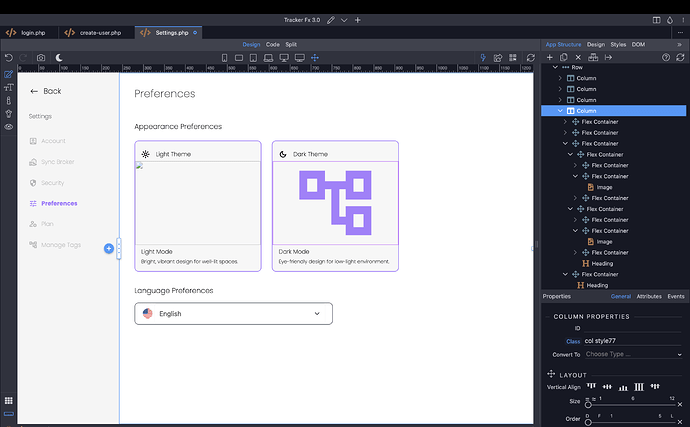
Task: Set vertical align to stretch
Action: (639, 387)
